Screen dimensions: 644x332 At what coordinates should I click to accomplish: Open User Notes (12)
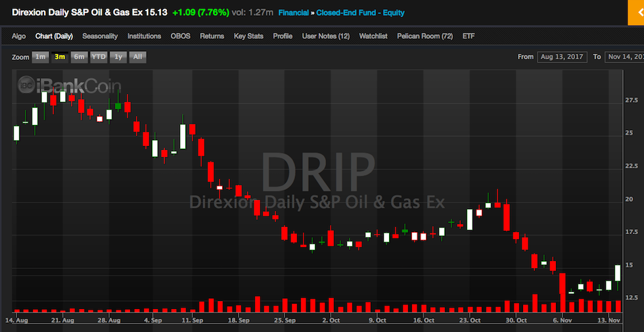point(326,36)
